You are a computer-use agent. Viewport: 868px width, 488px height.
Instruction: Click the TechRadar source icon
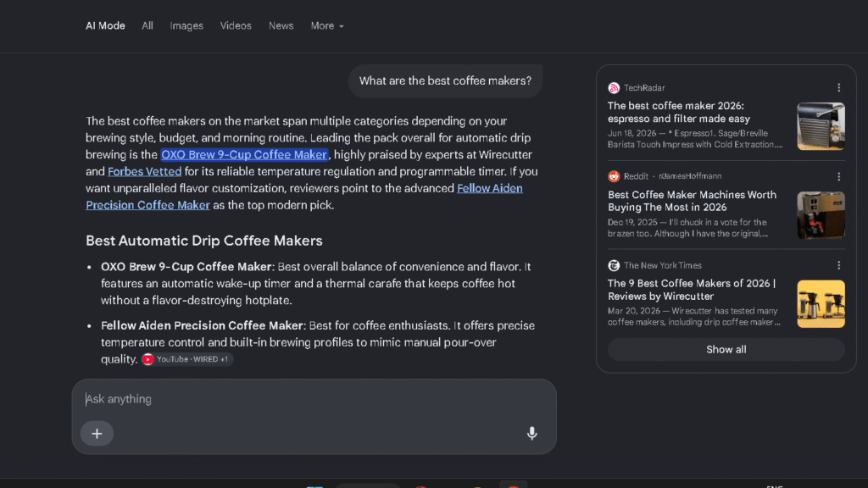pyautogui.click(x=614, y=88)
